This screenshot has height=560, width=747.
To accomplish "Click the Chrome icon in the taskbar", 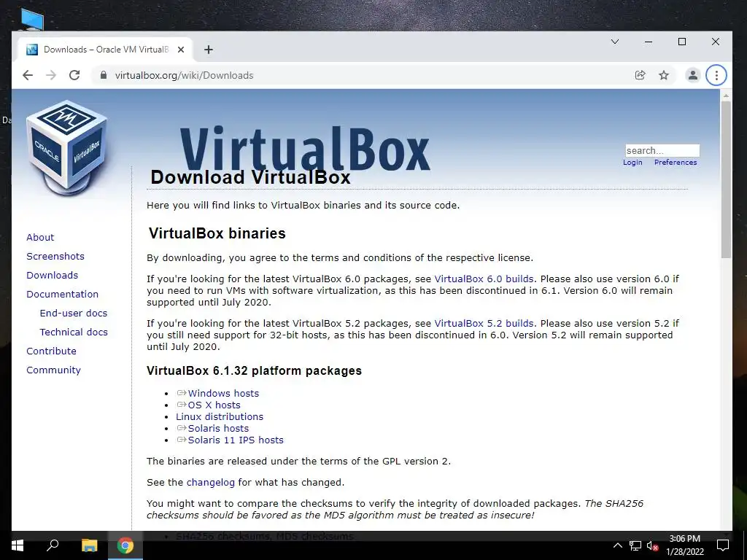I will (x=125, y=545).
